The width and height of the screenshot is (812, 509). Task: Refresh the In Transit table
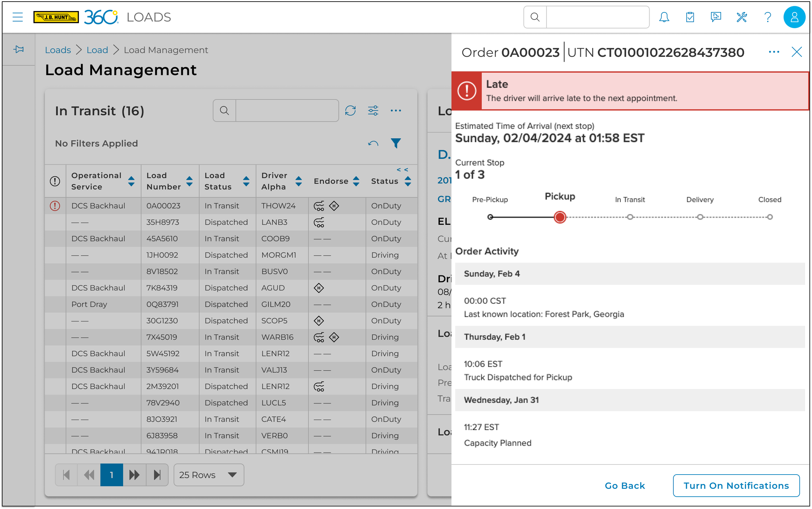pos(350,110)
